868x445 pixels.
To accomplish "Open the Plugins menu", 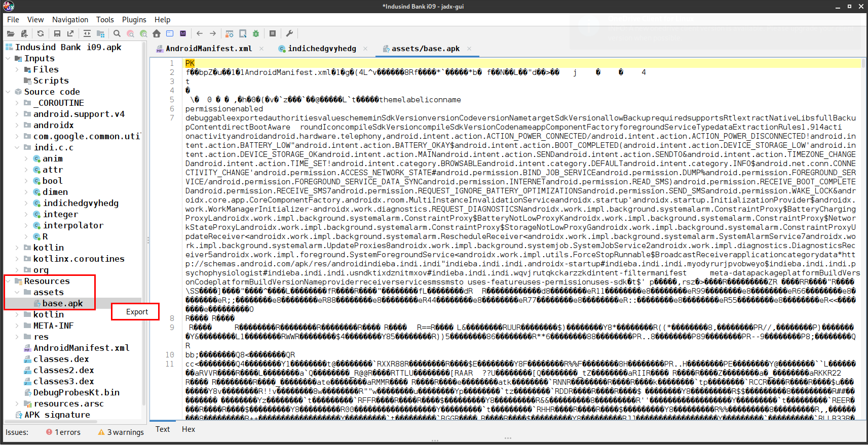I will point(134,20).
